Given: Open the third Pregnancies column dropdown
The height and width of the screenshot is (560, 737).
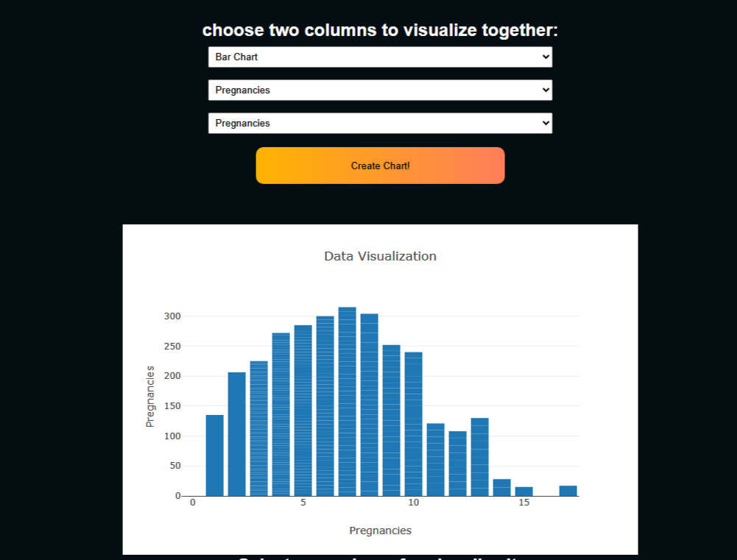Looking at the screenshot, I should coord(380,123).
